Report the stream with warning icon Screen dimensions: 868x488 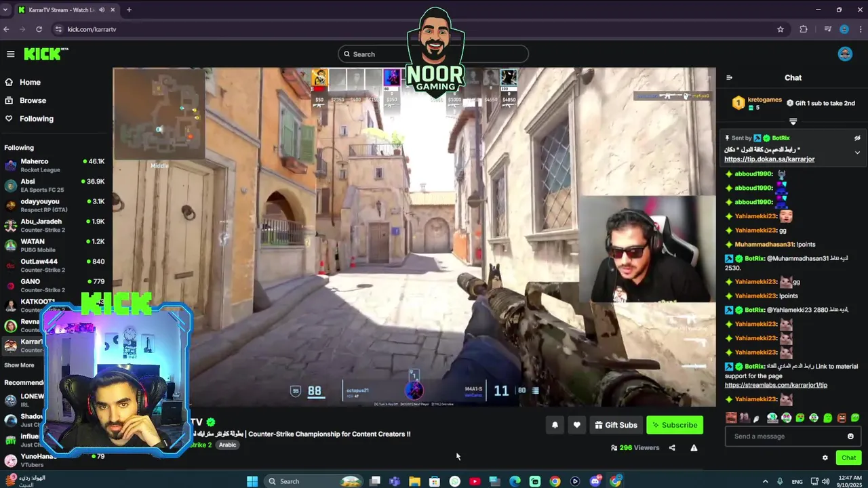(694, 447)
